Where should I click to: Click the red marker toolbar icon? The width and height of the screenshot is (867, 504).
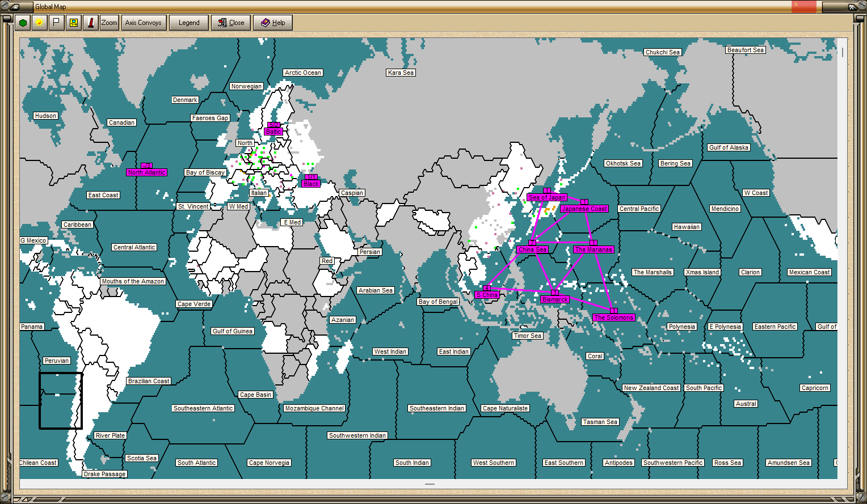tap(90, 23)
